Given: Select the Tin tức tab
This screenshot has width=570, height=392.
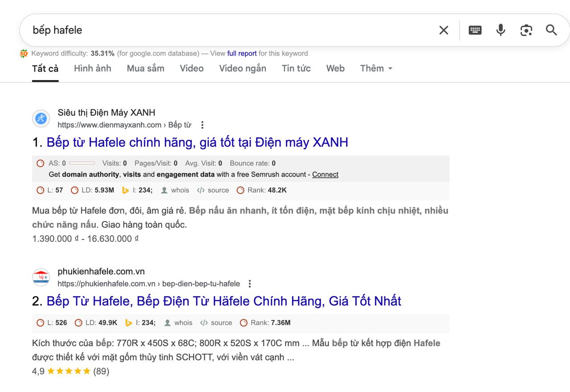Looking at the screenshot, I should point(296,69).
